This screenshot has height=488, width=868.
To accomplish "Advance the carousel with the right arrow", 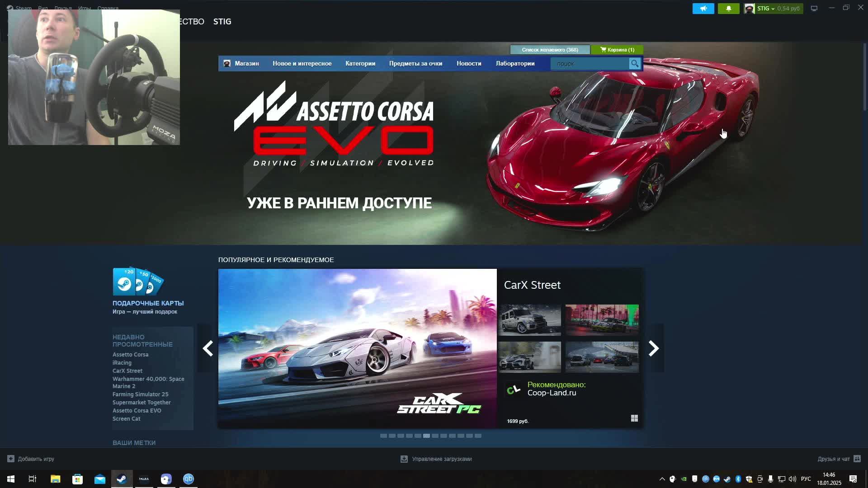I will tap(654, 348).
